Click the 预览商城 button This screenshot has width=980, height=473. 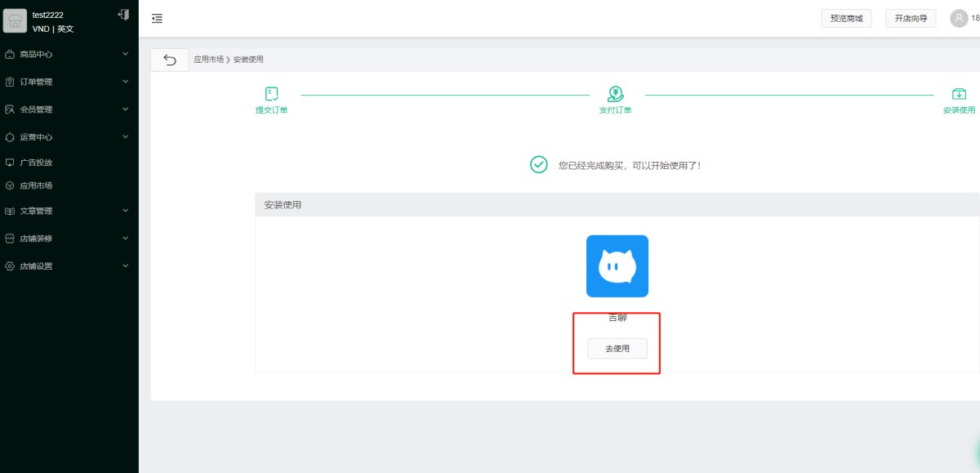846,18
